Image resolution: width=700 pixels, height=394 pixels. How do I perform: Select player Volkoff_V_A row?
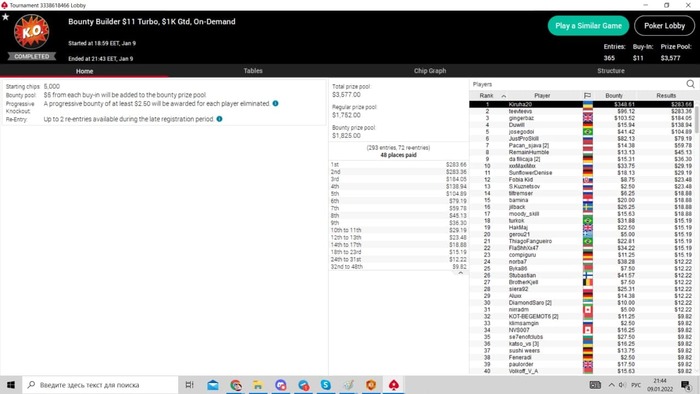582,371
